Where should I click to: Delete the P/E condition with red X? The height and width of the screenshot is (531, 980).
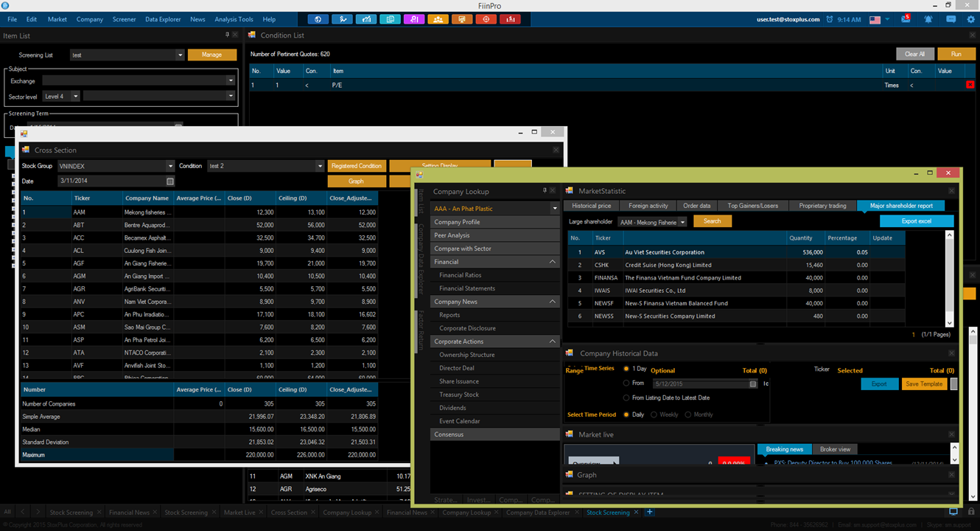(970, 85)
